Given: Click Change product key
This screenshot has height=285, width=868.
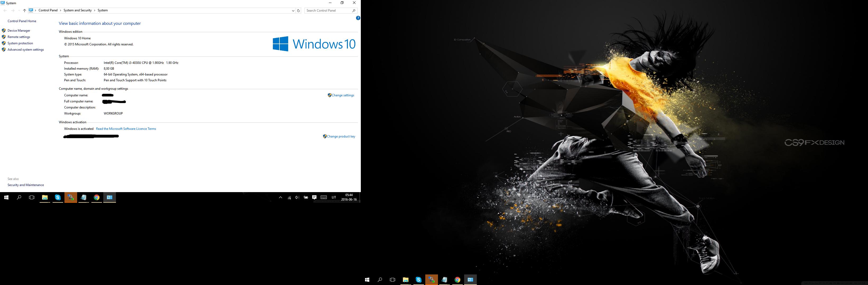Looking at the screenshot, I should (341, 137).
